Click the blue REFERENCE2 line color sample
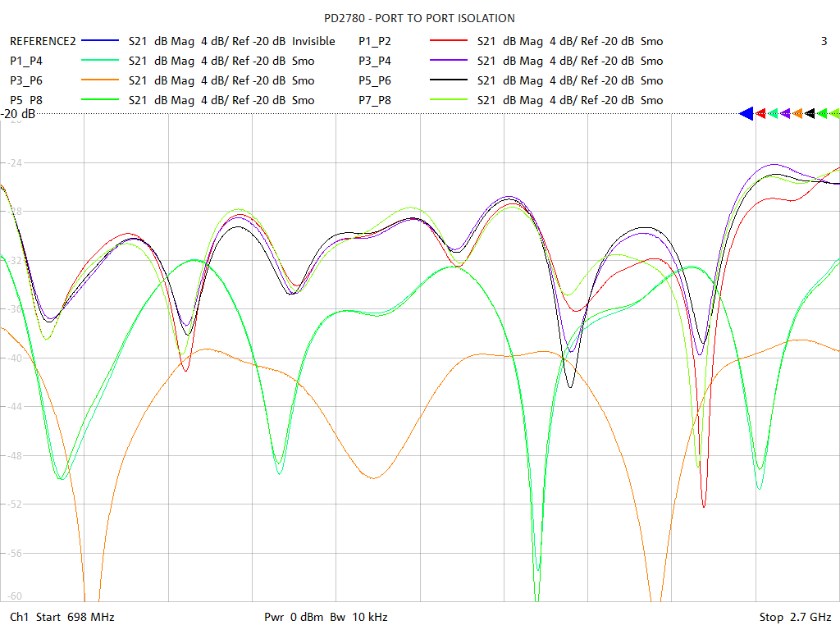840x630 pixels. pos(100,41)
